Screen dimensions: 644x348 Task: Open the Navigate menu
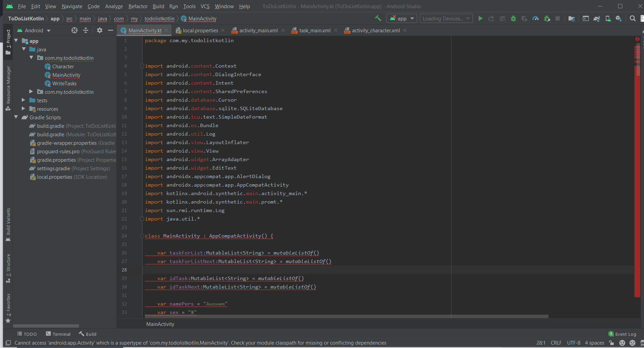[72, 6]
